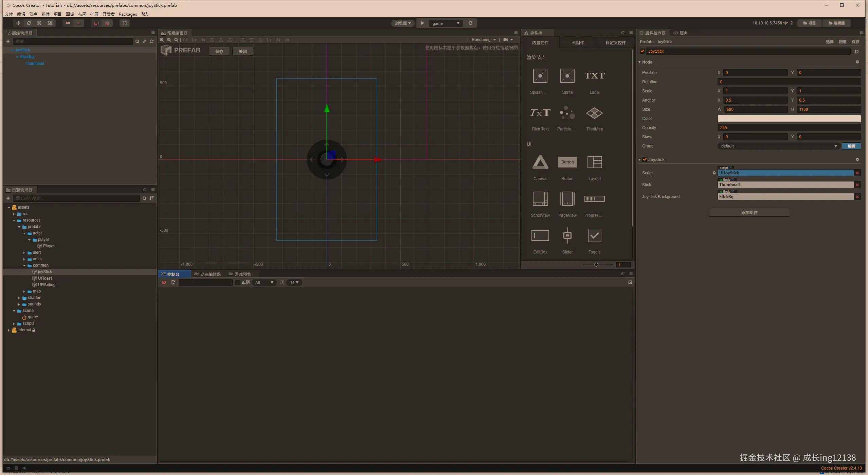This screenshot has height=475, width=868.
Task: Click the Sprite node icon
Action: [567, 76]
